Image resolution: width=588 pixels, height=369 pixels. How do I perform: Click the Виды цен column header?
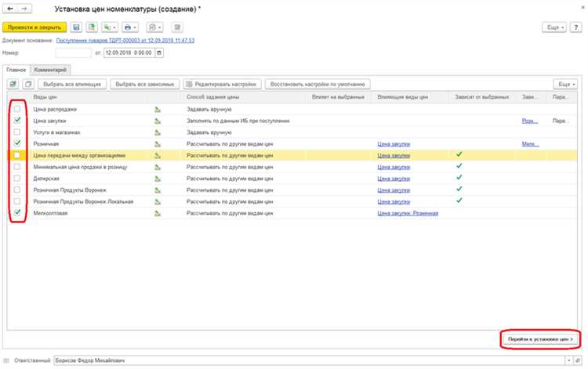click(x=90, y=97)
